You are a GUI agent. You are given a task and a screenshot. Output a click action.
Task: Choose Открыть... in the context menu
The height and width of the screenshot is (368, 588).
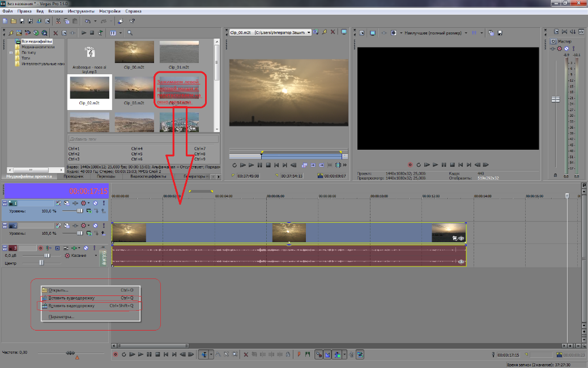91,290
